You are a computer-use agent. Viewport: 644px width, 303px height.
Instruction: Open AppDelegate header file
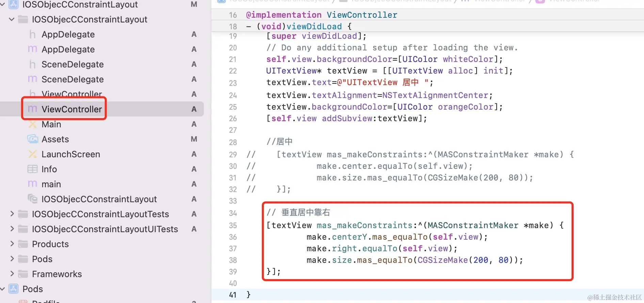coord(68,34)
